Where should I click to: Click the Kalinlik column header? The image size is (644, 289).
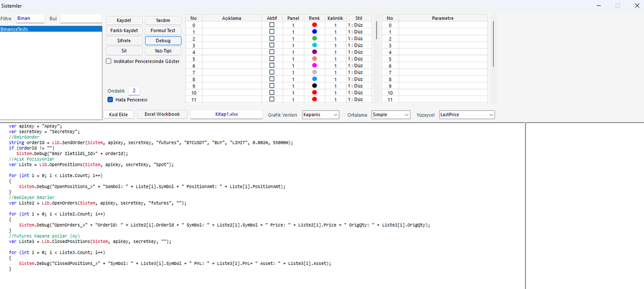(x=335, y=18)
